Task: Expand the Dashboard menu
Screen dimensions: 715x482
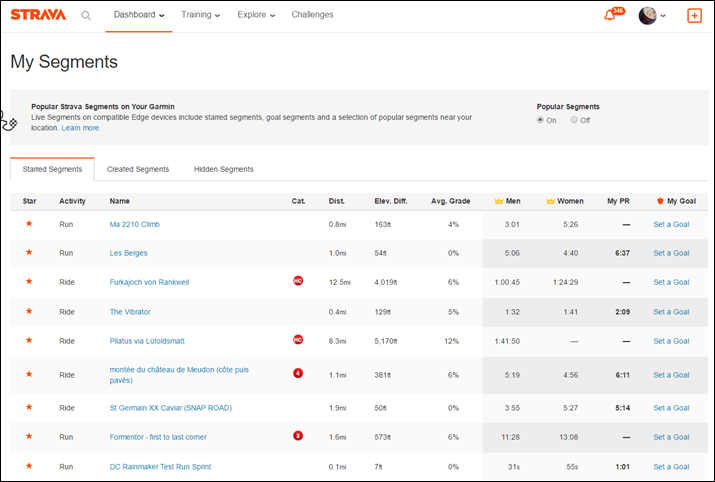Action: coord(139,15)
